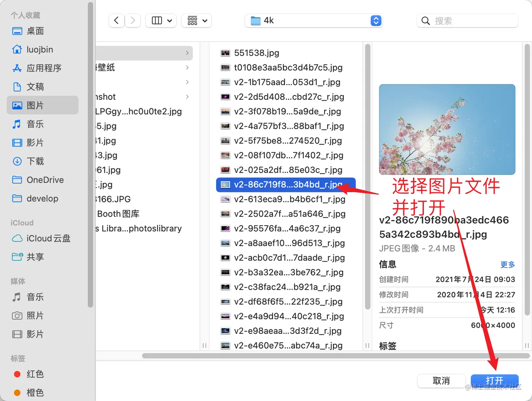The width and height of the screenshot is (532, 401).
Task: Click the 更多 link in the info panel
Action: [507, 265]
